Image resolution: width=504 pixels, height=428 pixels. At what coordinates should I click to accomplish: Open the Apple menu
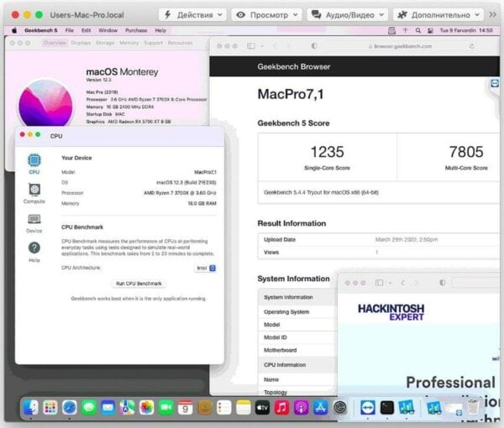pos(14,30)
